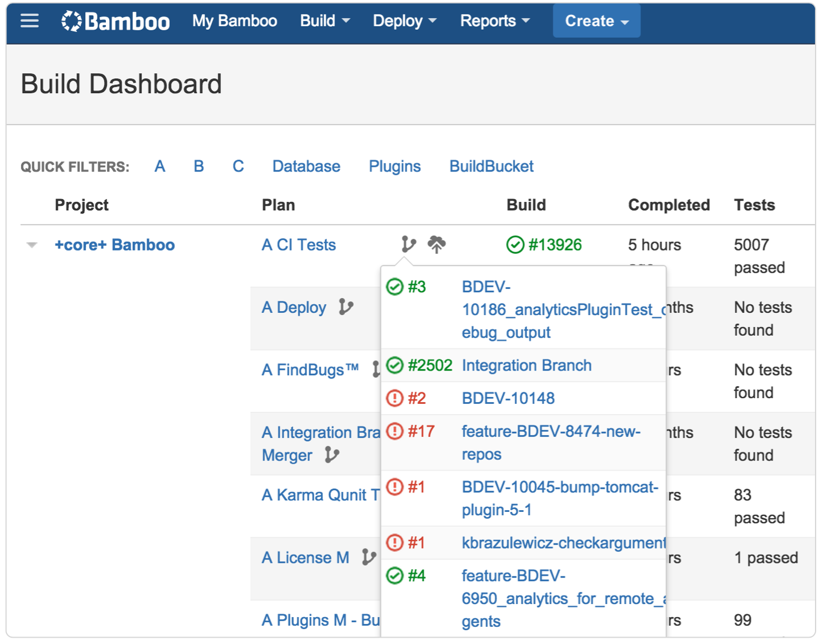The height and width of the screenshot is (644, 823).
Task: Click branch icon beside A Deploy plan
Action: click(x=346, y=307)
